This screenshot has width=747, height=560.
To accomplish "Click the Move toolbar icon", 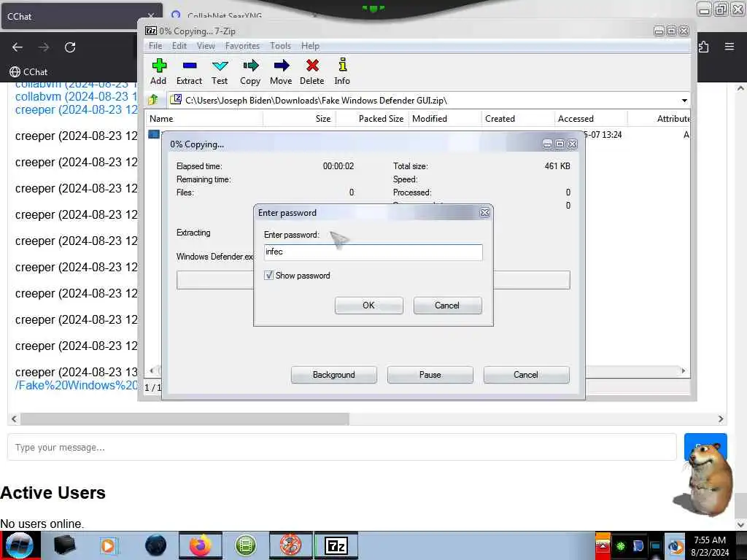I will click(281, 71).
